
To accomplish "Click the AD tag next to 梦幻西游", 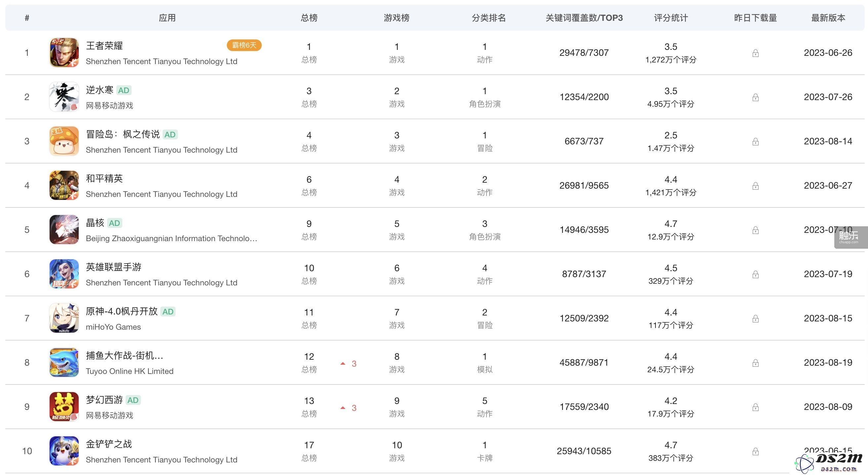I will pos(133,400).
